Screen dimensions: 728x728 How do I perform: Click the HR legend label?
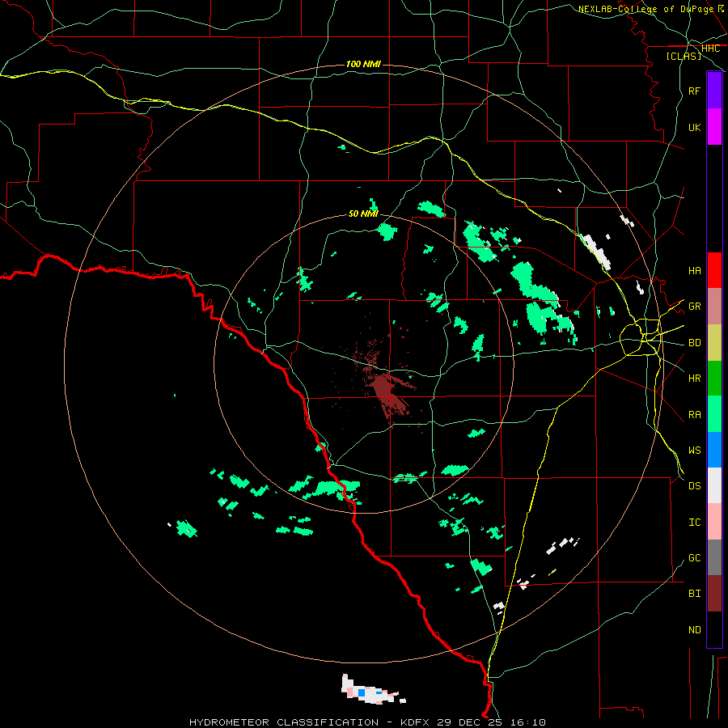(x=694, y=379)
